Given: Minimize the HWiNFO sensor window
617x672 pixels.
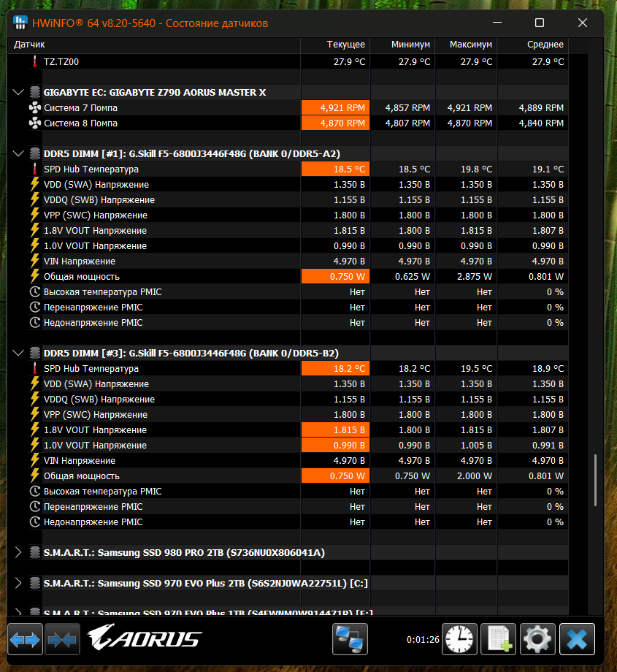Looking at the screenshot, I should (x=497, y=23).
